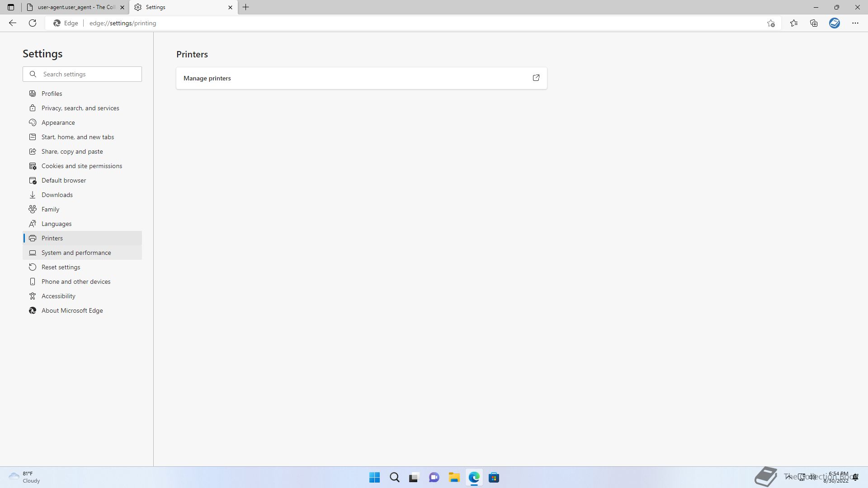This screenshot has width=868, height=488.
Task: Go to Appearance settings
Action: tap(82, 122)
